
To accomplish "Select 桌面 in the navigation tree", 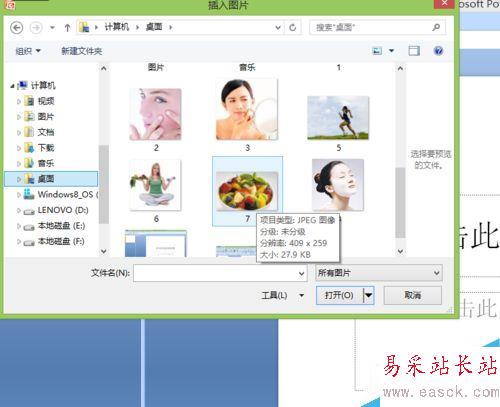I will coord(52,179).
